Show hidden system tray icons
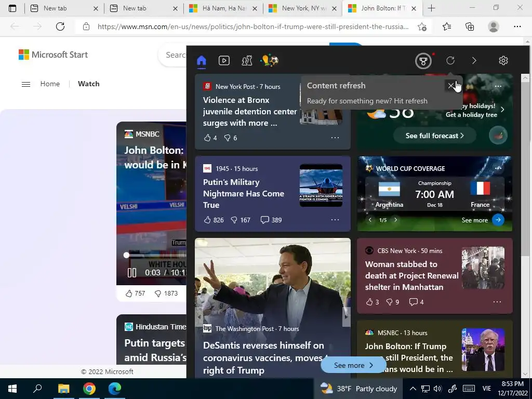 pyautogui.click(x=413, y=389)
